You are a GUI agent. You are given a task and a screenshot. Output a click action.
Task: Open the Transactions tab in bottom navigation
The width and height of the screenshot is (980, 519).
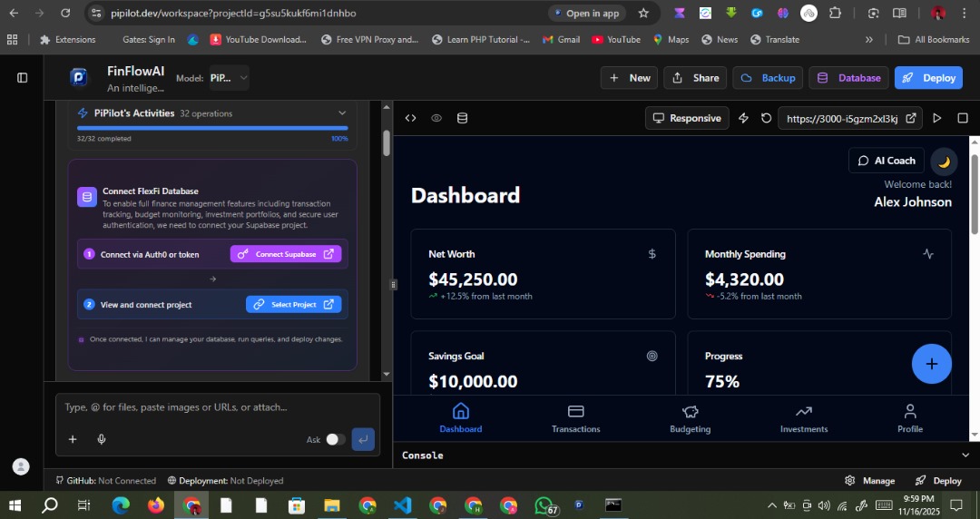(575, 418)
